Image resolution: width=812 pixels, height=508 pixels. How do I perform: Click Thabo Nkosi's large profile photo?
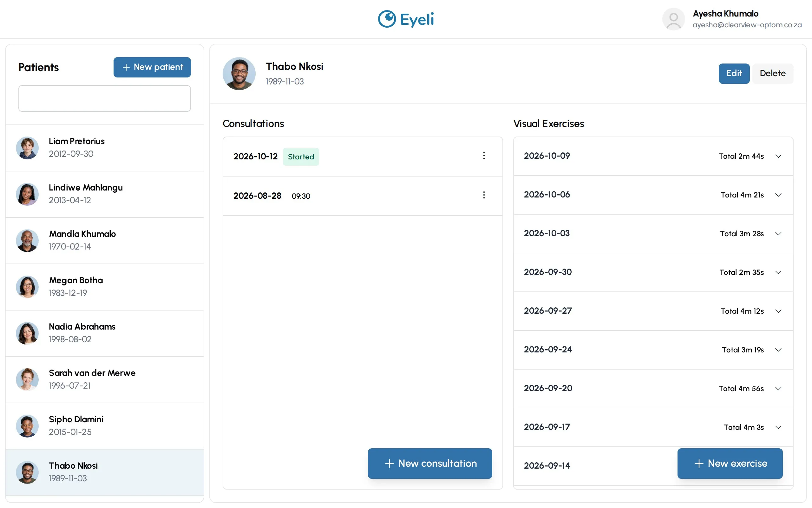pyautogui.click(x=239, y=74)
